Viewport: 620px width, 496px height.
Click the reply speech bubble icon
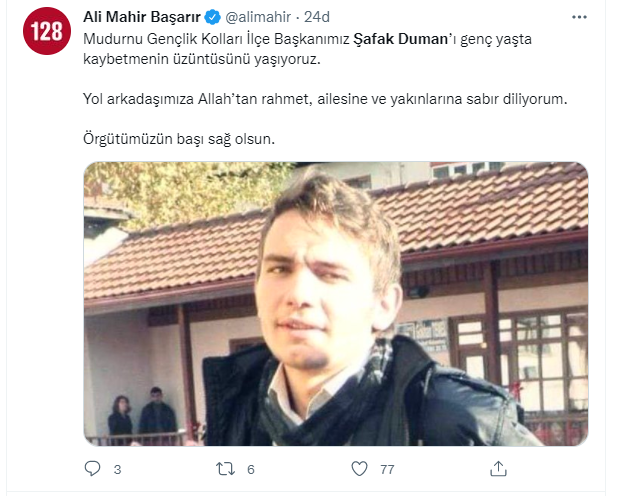pos(93,469)
